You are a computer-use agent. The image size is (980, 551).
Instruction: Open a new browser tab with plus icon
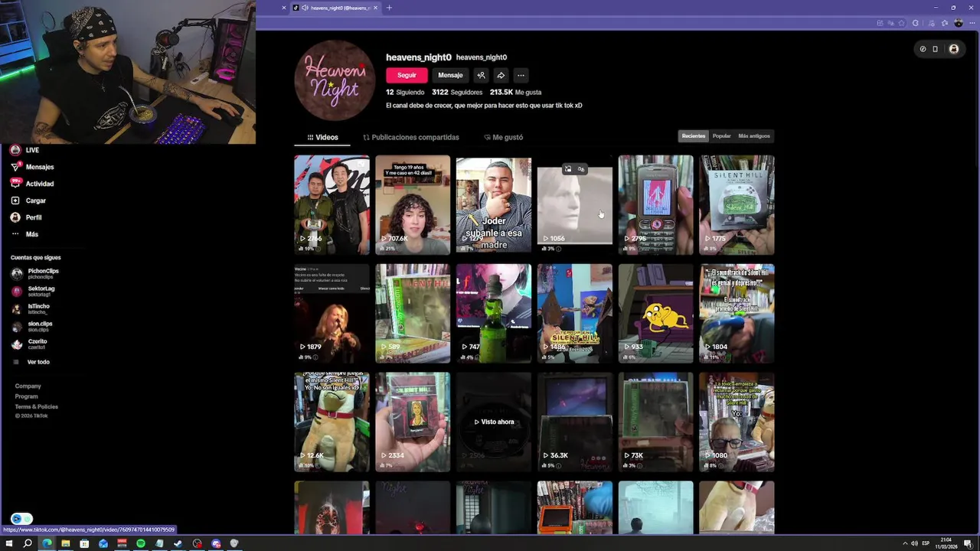point(389,8)
